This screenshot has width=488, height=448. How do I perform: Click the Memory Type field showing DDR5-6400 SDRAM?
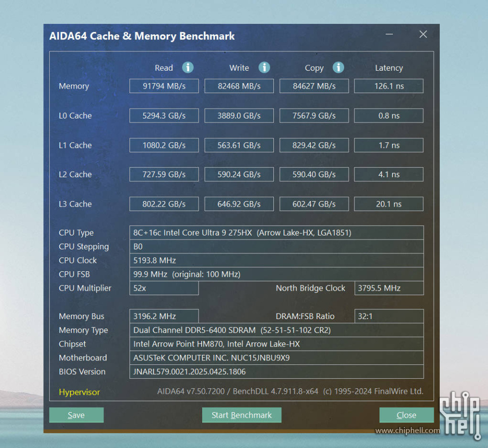(276, 330)
